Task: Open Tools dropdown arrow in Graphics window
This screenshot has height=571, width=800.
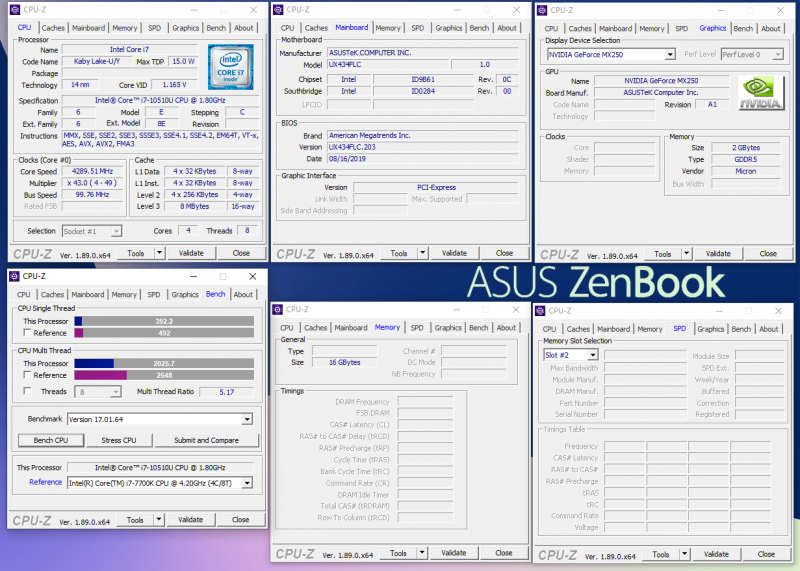Action: point(686,254)
